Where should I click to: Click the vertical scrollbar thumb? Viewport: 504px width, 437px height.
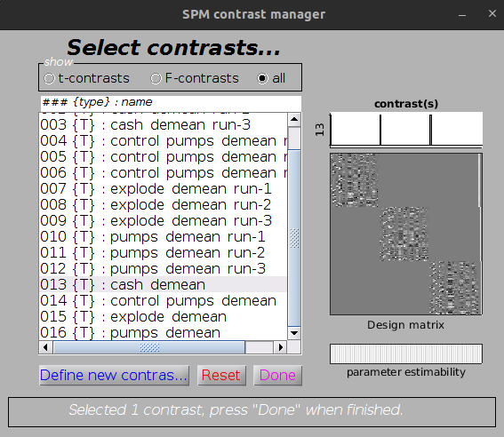click(x=294, y=238)
